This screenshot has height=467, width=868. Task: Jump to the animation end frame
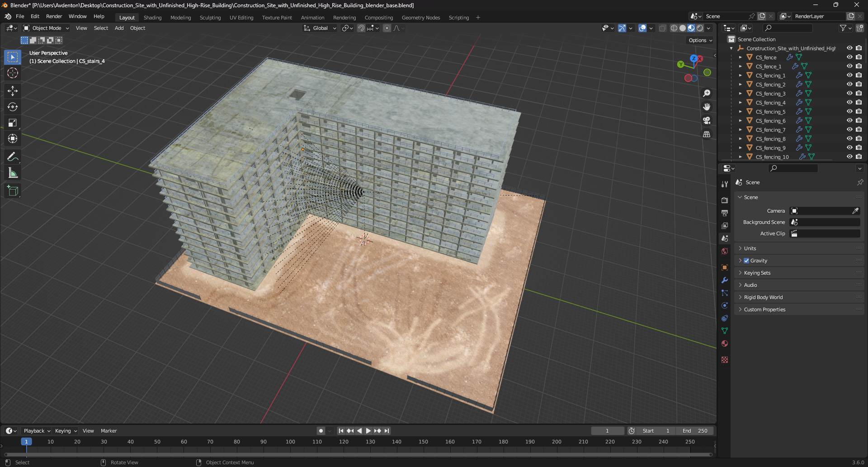[387, 431]
